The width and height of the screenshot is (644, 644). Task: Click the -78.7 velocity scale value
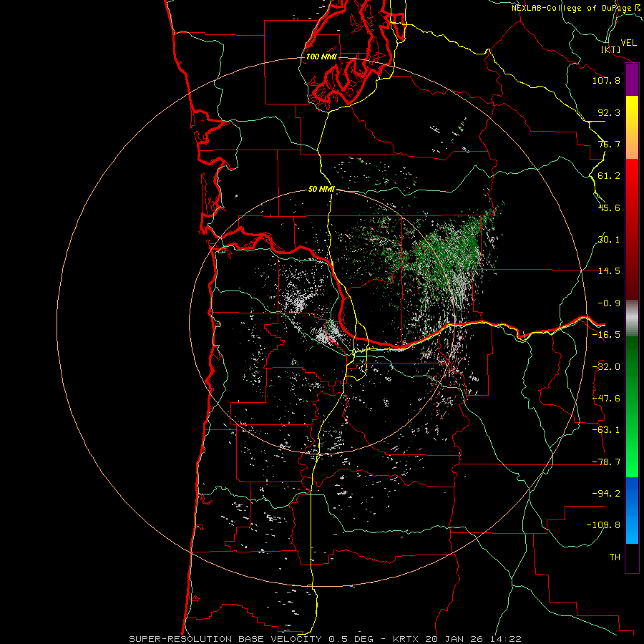point(606,462)
